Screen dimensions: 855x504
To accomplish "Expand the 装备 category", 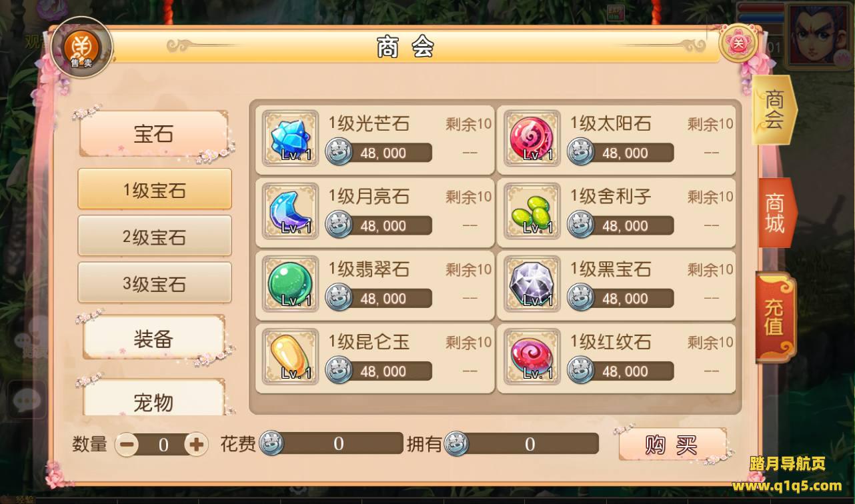I will pyautogui.click(x=154, y=339).
